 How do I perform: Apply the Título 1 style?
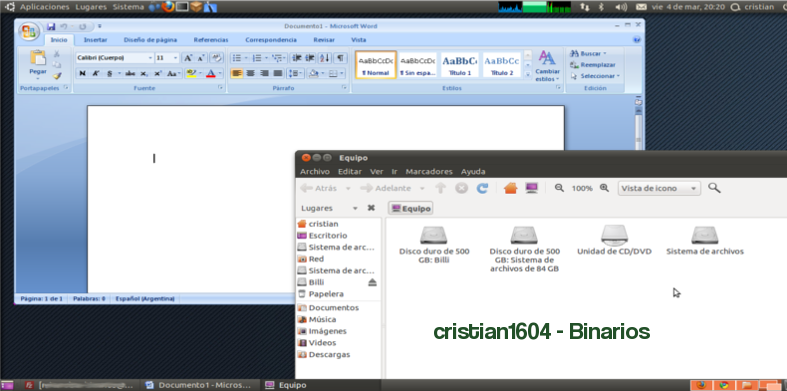pyautogui.click(x=460, y=65)
